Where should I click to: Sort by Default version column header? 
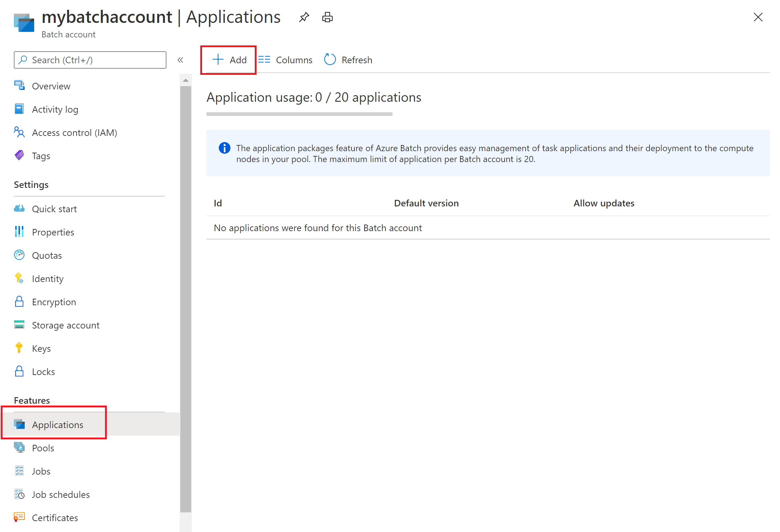426,203
